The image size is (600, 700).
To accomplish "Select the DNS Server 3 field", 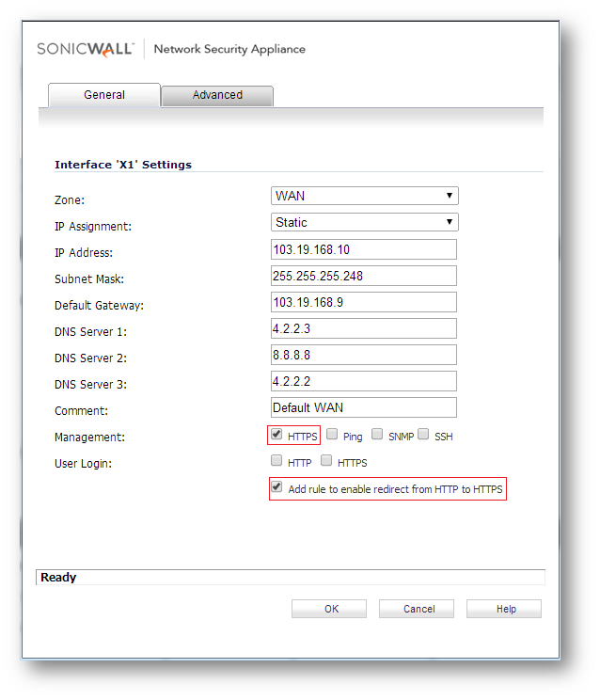I will (363, 381).
